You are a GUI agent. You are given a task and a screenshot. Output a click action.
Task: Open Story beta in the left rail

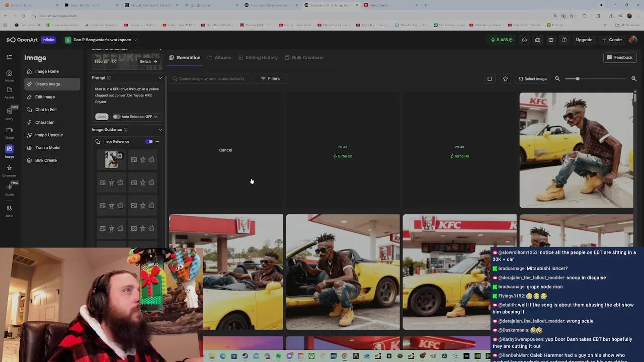(9, 114)
